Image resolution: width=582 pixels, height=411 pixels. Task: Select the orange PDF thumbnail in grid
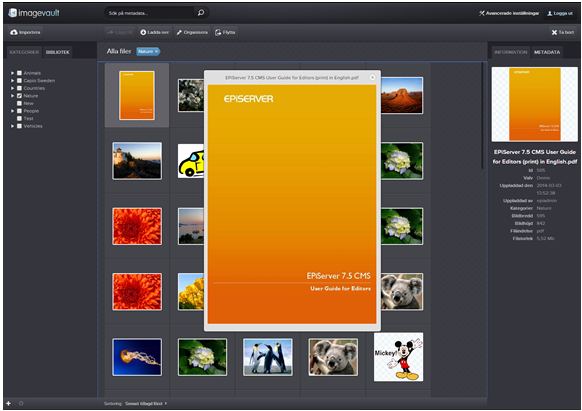pyautogui.click(x=137, y=95)
